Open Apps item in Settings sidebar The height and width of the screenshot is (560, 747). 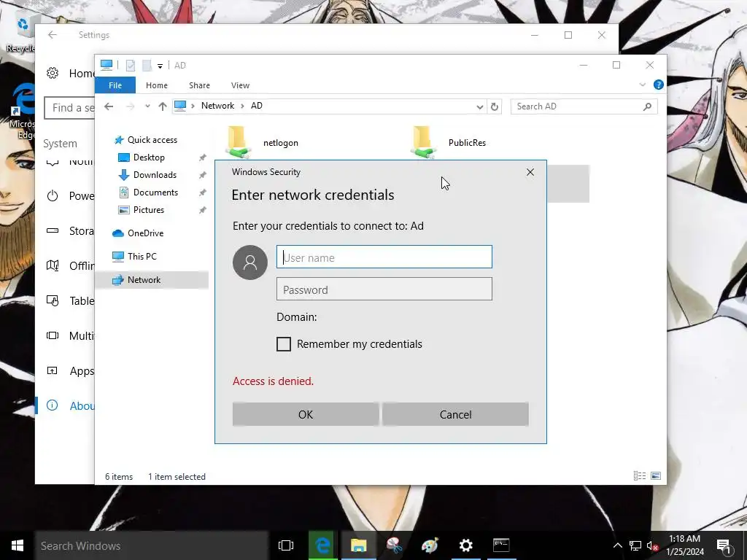71,371
